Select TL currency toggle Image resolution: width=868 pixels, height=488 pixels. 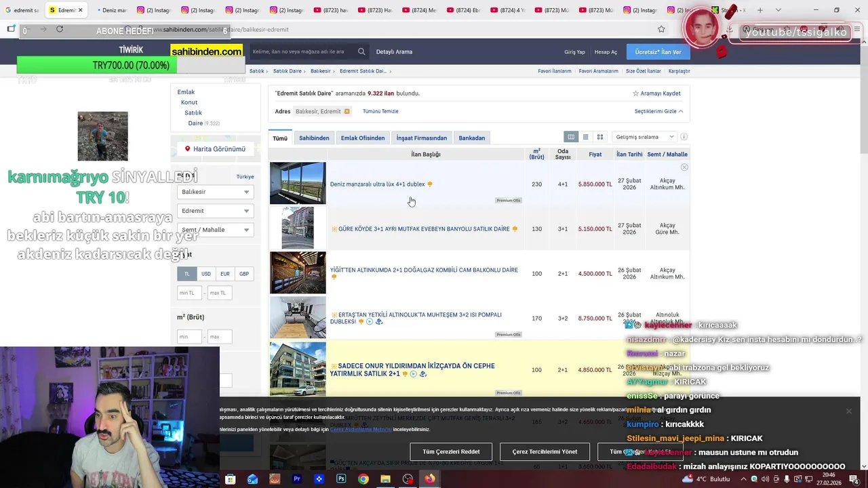(x=187, y=274)
